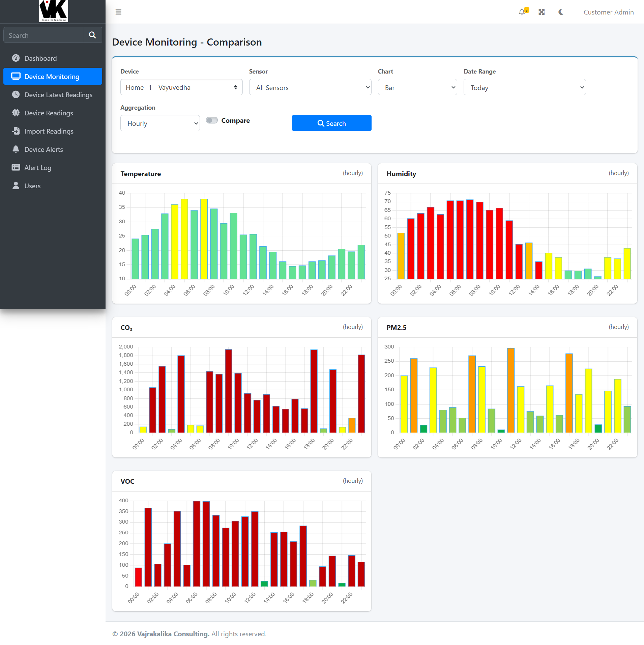Click the Device Readings chip icon
The image size is (644, 645).
pyautogui.click(x=16, y=113)
